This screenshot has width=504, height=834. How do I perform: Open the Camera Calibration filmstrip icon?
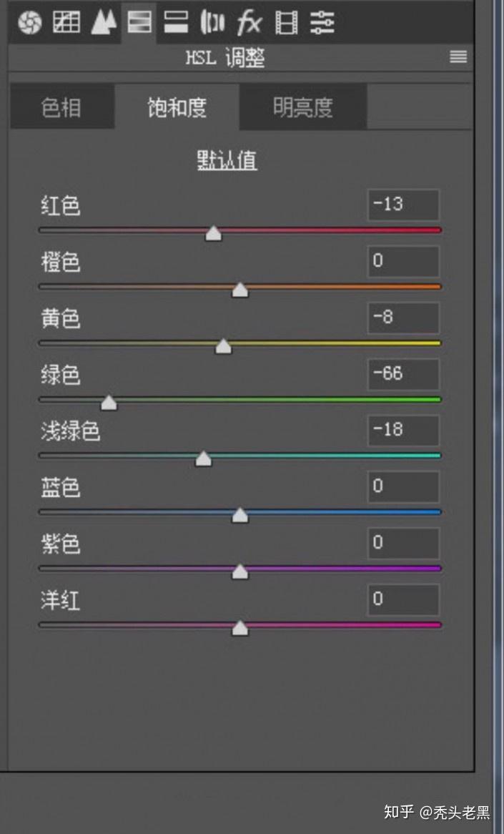pyautogui.click(x=286, y=23)
